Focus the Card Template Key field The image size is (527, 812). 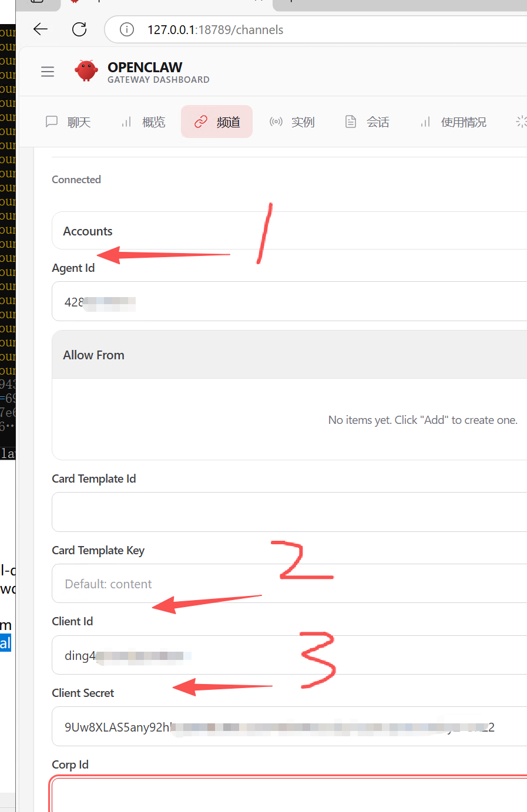[290, 584]
